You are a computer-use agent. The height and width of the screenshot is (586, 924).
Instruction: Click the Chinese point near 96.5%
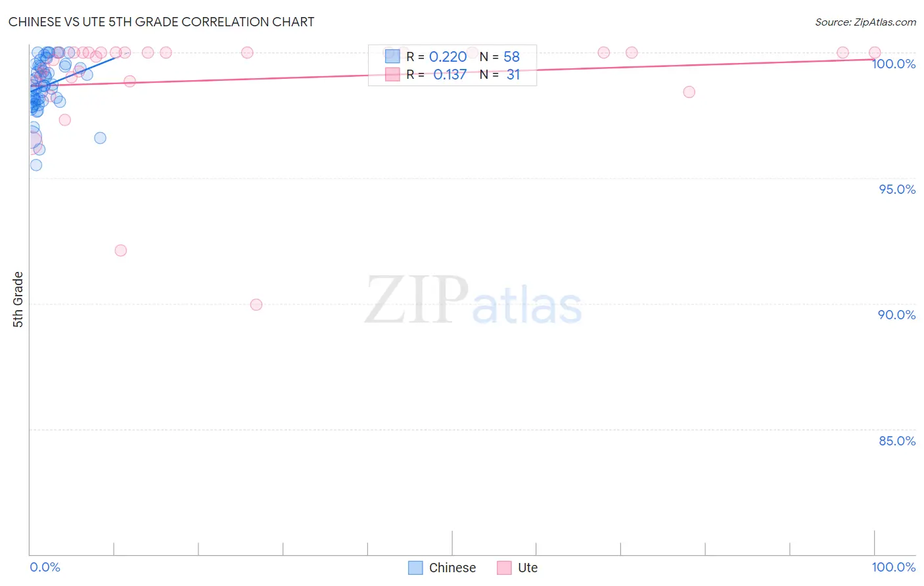100,138
